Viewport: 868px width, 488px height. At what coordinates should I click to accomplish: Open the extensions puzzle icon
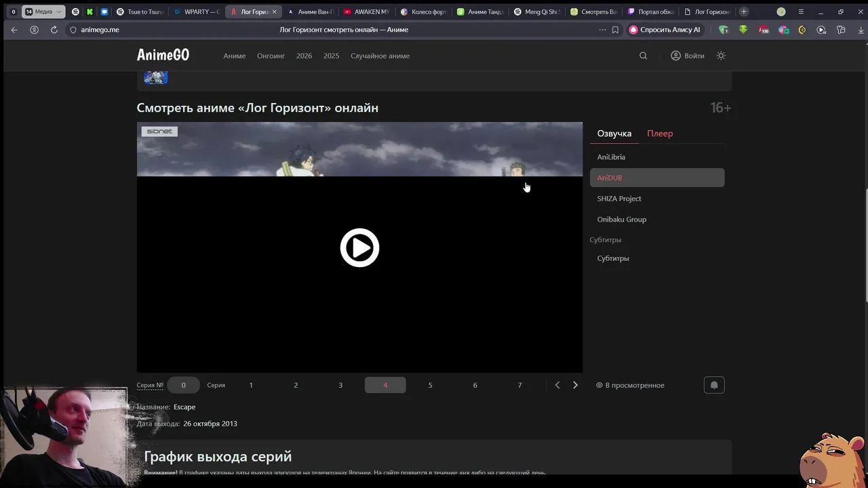point(841,30)
